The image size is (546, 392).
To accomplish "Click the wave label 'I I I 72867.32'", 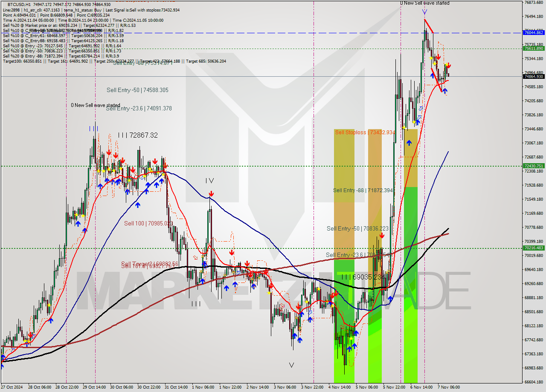I will pos(138,135).
